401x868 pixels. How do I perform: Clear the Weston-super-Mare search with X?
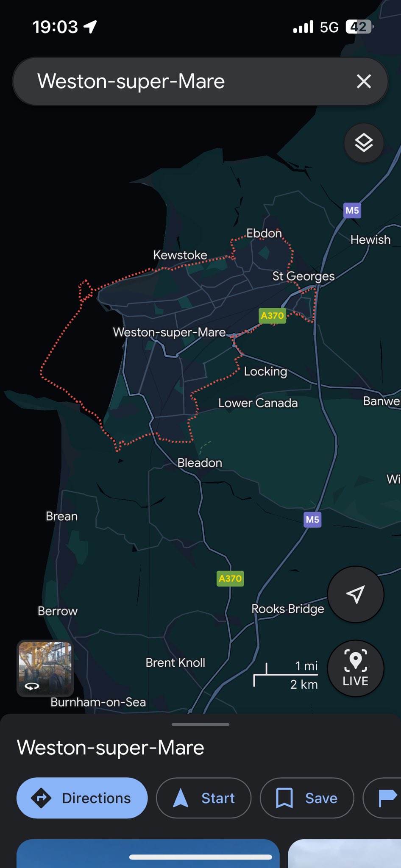click(x=364, y=81)
